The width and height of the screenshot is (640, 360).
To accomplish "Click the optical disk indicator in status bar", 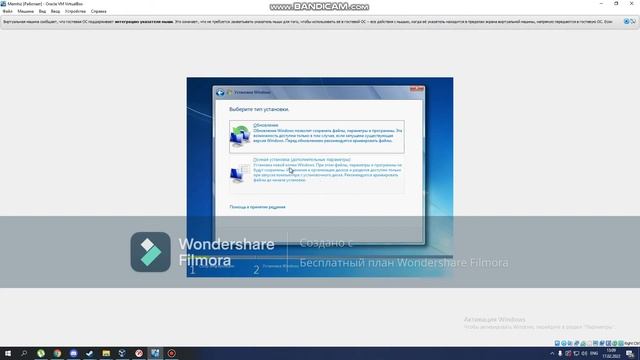I will [x=564, y=343].
